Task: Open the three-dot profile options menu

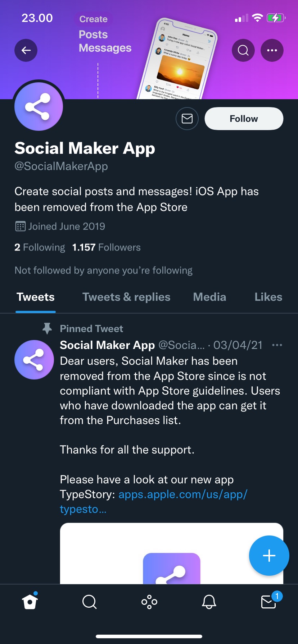Action: [x=272, y=50]
